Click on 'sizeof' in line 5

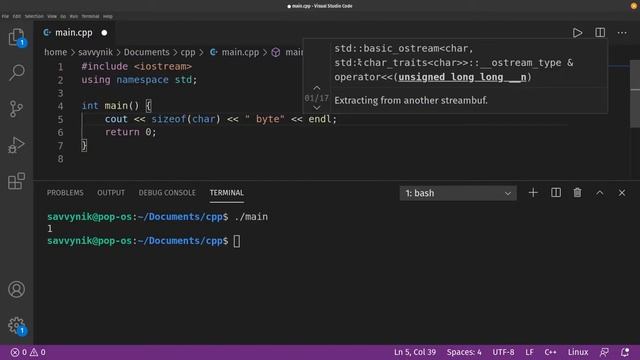click(169, 119)
